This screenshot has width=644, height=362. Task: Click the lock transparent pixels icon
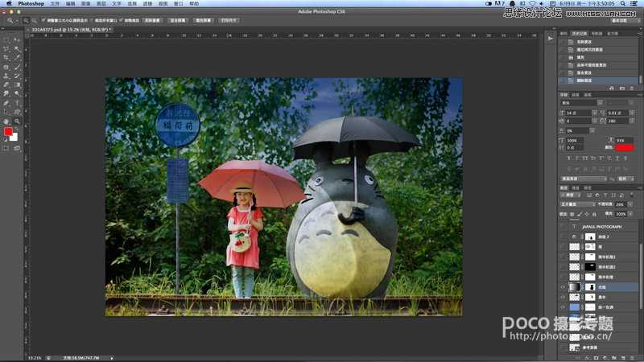coord(572,213)
